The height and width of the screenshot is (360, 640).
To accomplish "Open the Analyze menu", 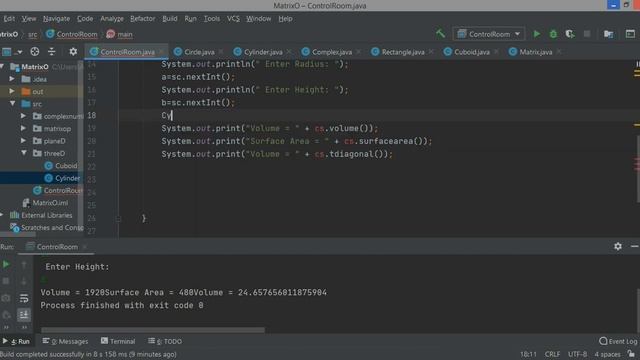I will point(112,19).
